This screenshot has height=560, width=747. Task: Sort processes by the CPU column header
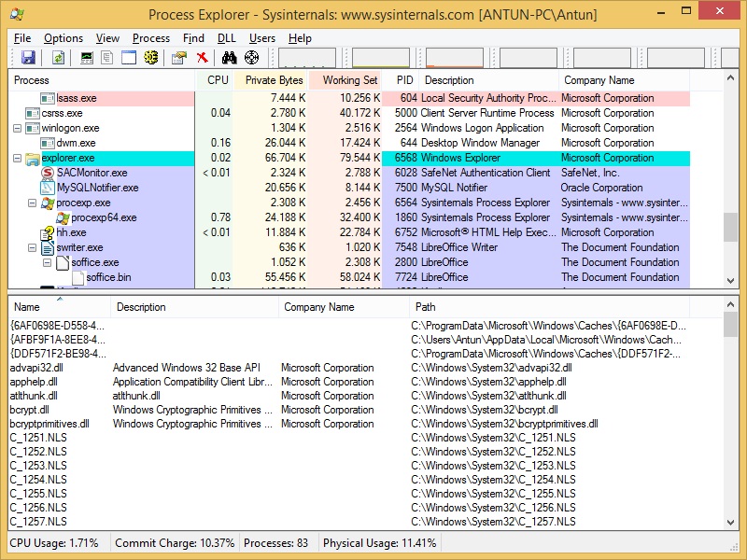[218, 80]
